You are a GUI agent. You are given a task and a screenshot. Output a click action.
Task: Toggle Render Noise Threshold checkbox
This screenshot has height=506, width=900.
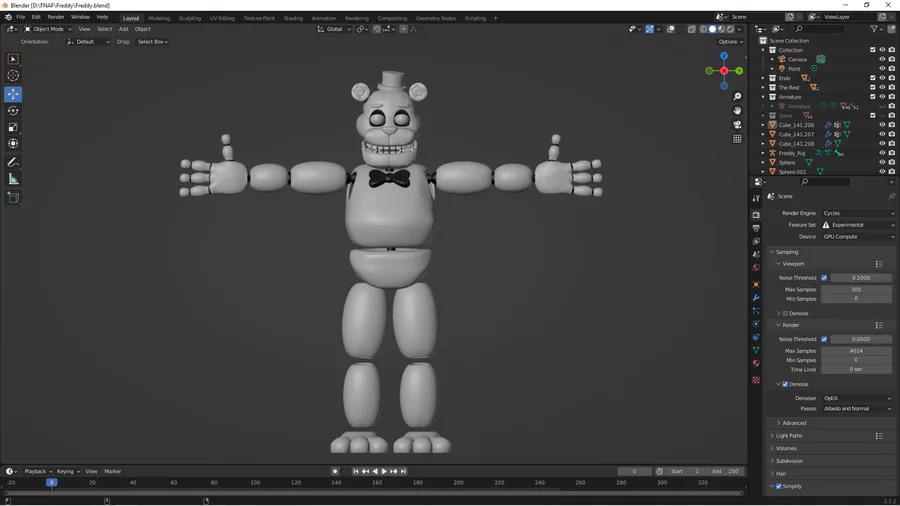tap(824, 339)
